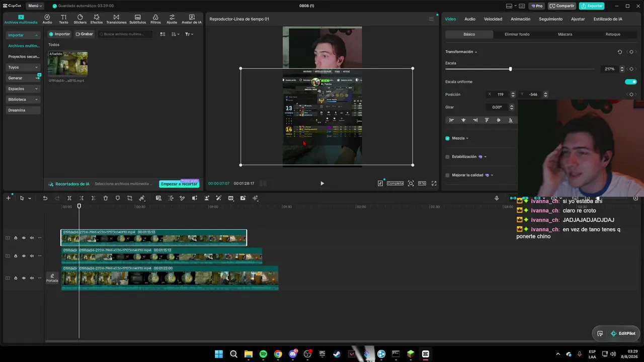Click the undo arrow in timeline toolbar
Image resolution: width=644 pixels, height=362 pixels.
(x=45, y=198)
